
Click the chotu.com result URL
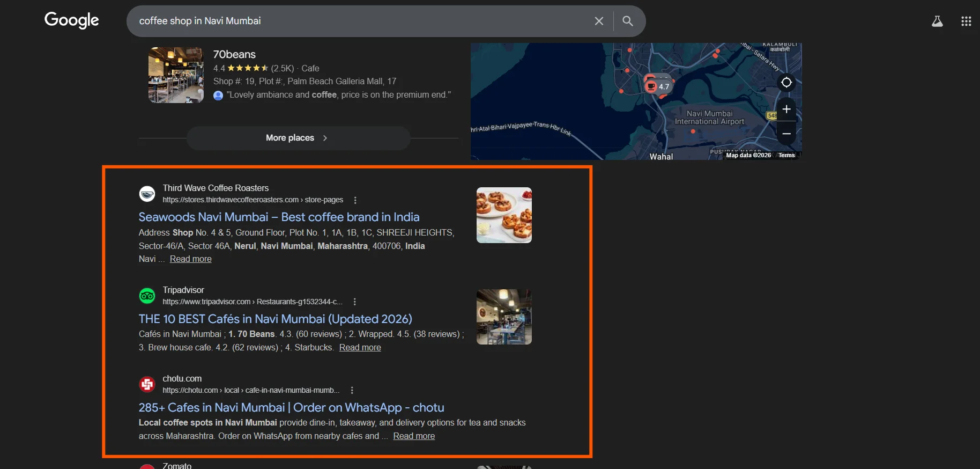(x=251, y=391)
